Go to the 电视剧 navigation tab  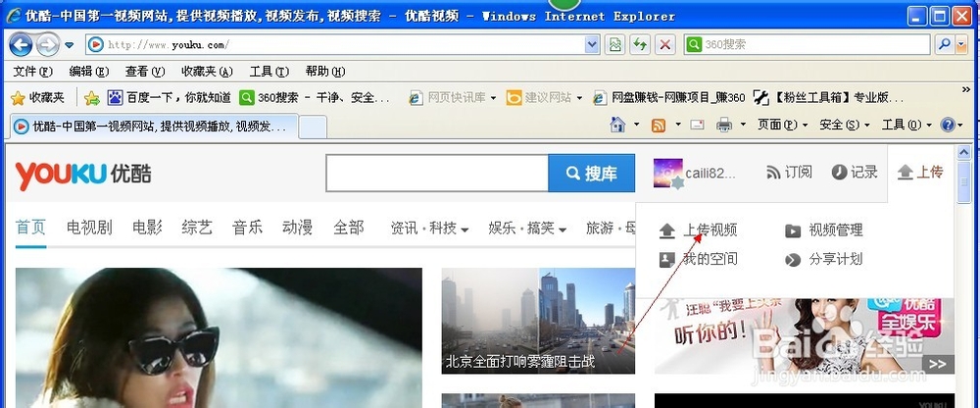tap(89, 228)
